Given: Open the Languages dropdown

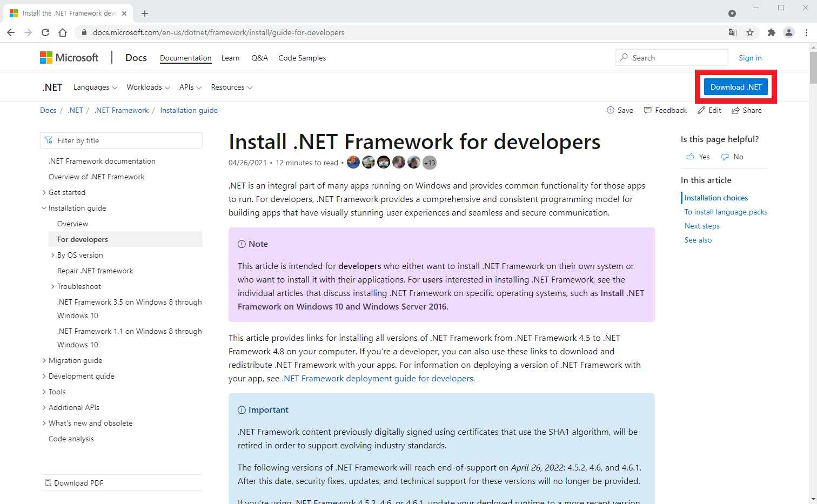Looking at the screenshot, I should (x=95, y=87).
